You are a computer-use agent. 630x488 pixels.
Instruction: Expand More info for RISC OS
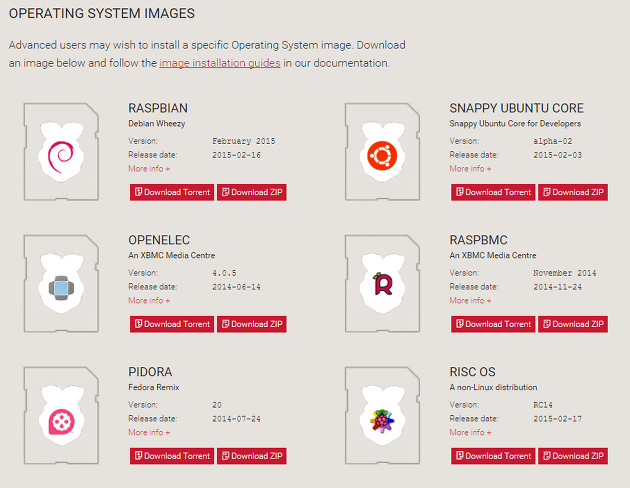click(470, 432)
